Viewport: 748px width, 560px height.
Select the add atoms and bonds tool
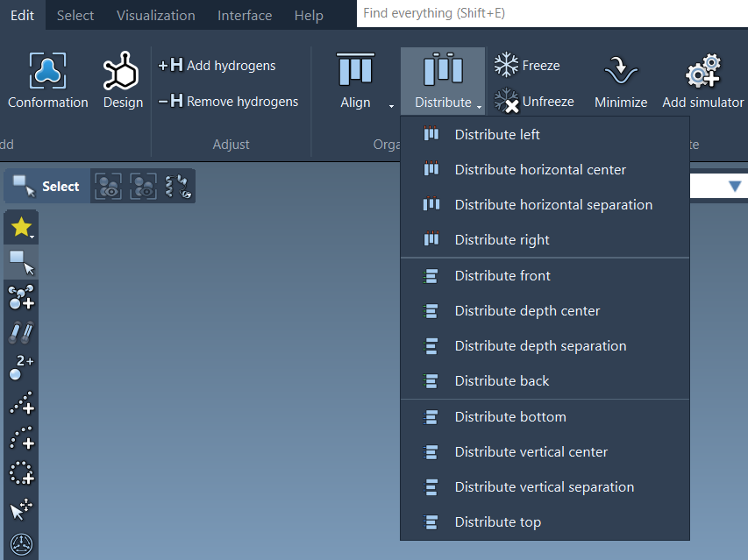point(22,298)
